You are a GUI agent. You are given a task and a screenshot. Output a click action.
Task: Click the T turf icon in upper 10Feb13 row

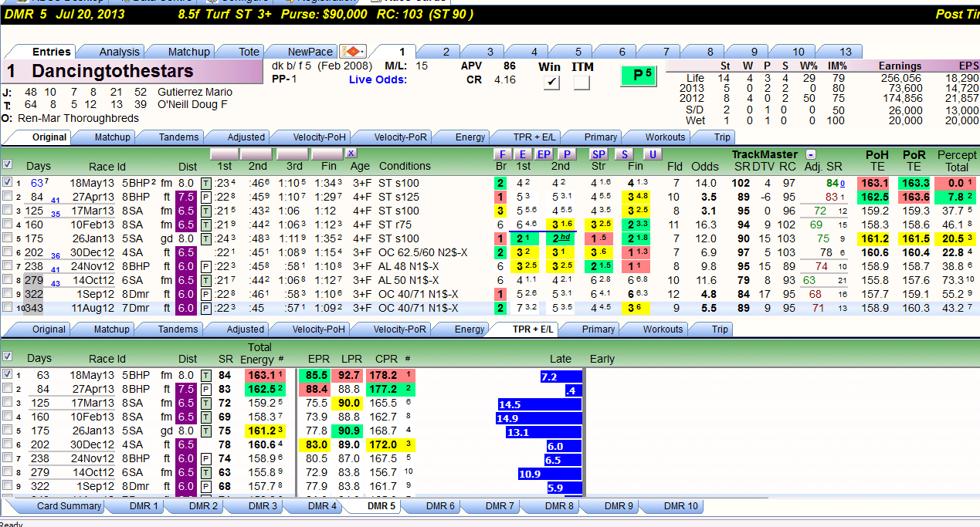click(205, 225)
